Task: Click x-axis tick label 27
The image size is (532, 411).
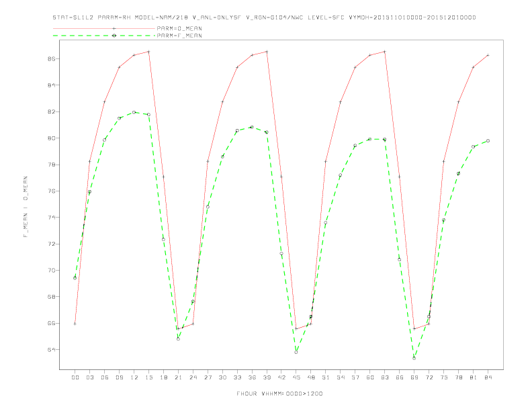Action: [208, 377]
